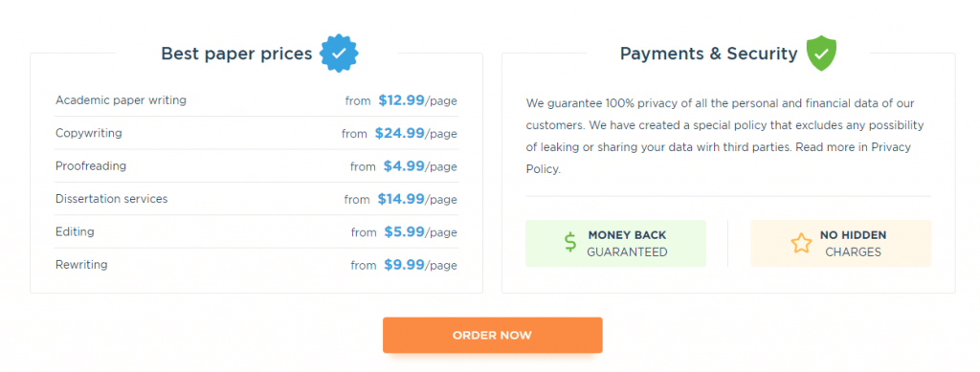Open the Dissertation services row

(256, 199)
